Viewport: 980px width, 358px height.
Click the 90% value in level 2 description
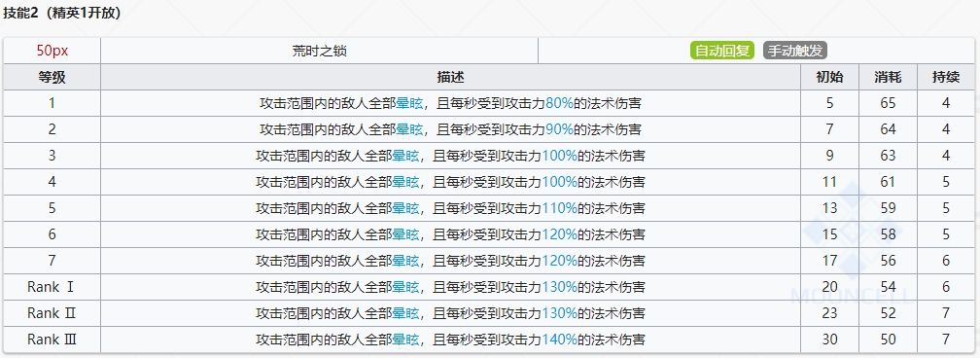point(559,129)
